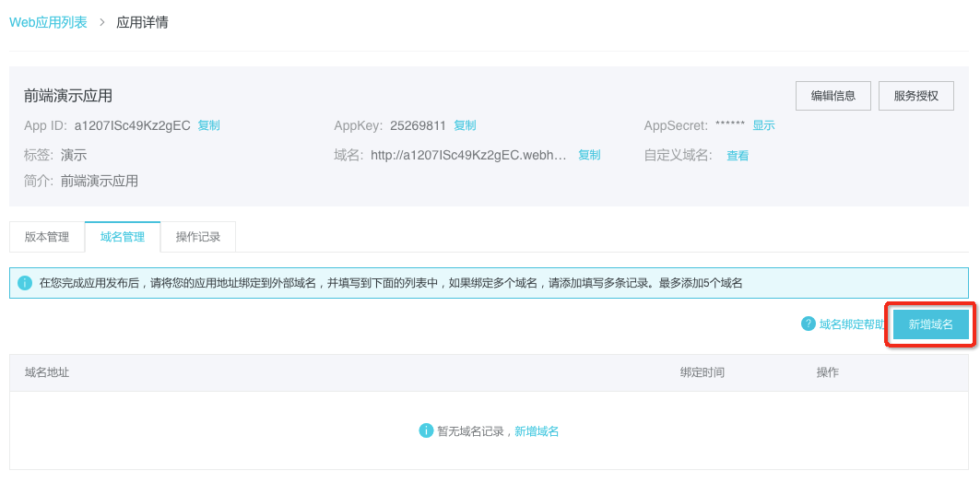Click the info icon beside 暂无域名记录

(x=426, y=430)
